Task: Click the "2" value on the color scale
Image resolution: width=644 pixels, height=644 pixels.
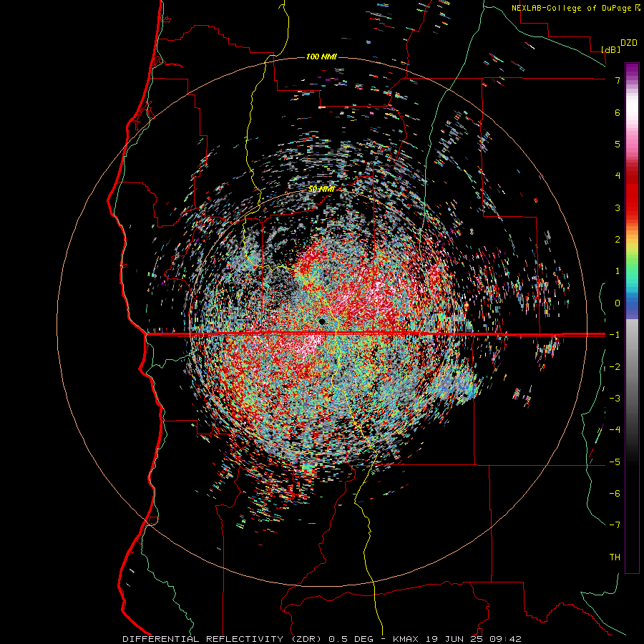Action: coord(618,240)
